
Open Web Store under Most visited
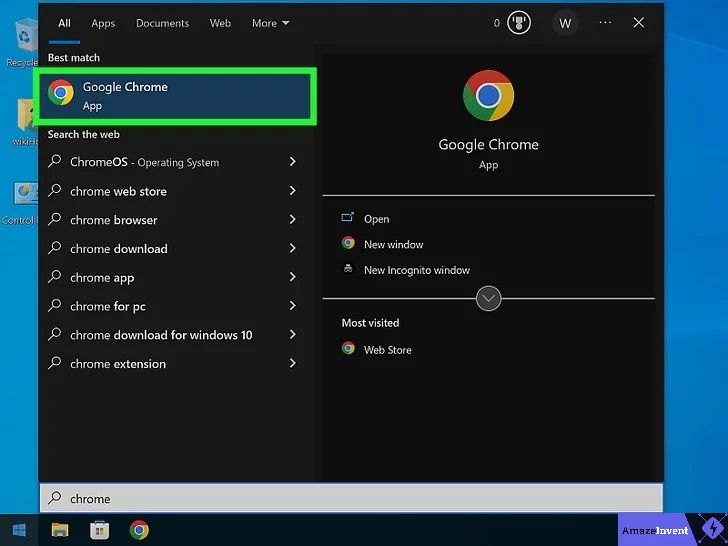pos(388,350)
